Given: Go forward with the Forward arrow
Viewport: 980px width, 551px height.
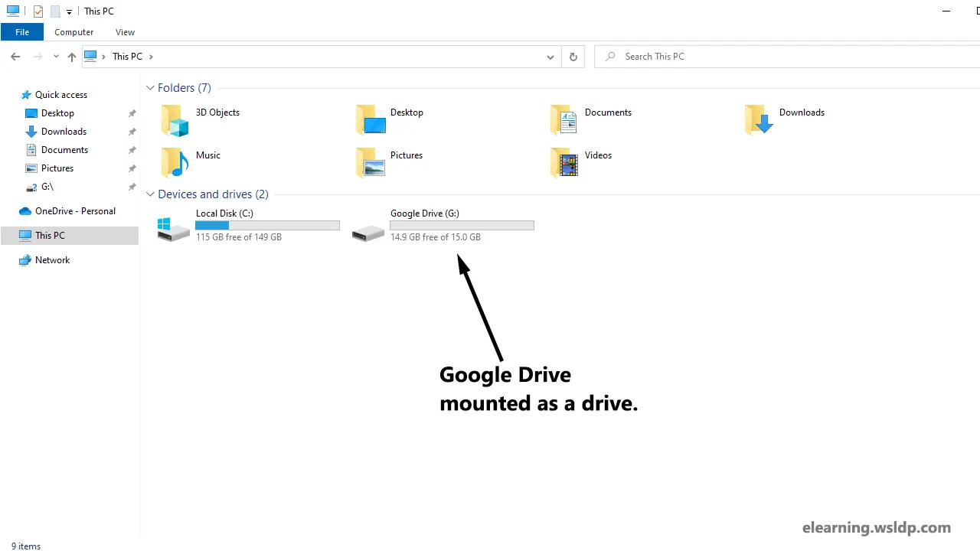Looking at the screenshot, I should [38, 57].
